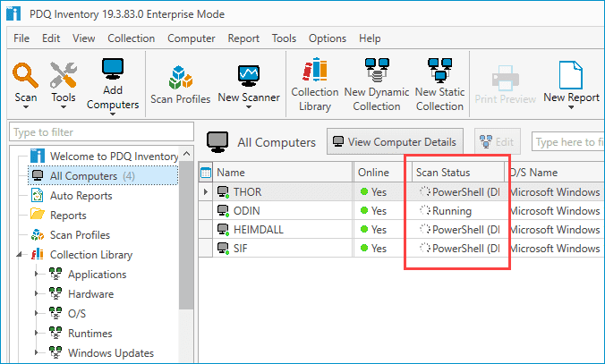Select the ODIN 'Running' status cell
The height and width of the screenshot is (364, 605).
[458, 210]
